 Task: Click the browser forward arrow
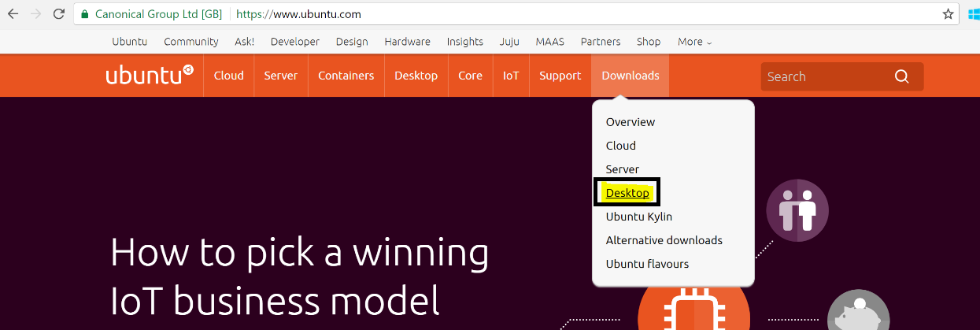point(35,14)
